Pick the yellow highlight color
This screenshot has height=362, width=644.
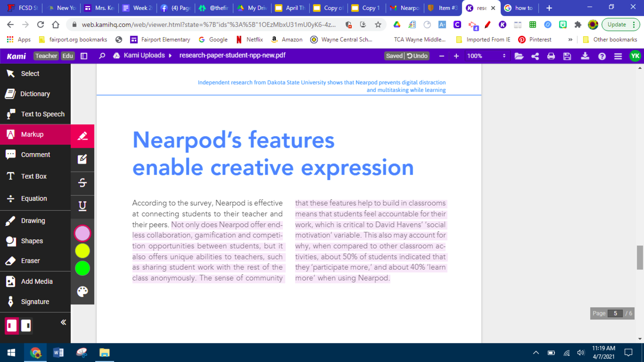(x=82, y=251)
